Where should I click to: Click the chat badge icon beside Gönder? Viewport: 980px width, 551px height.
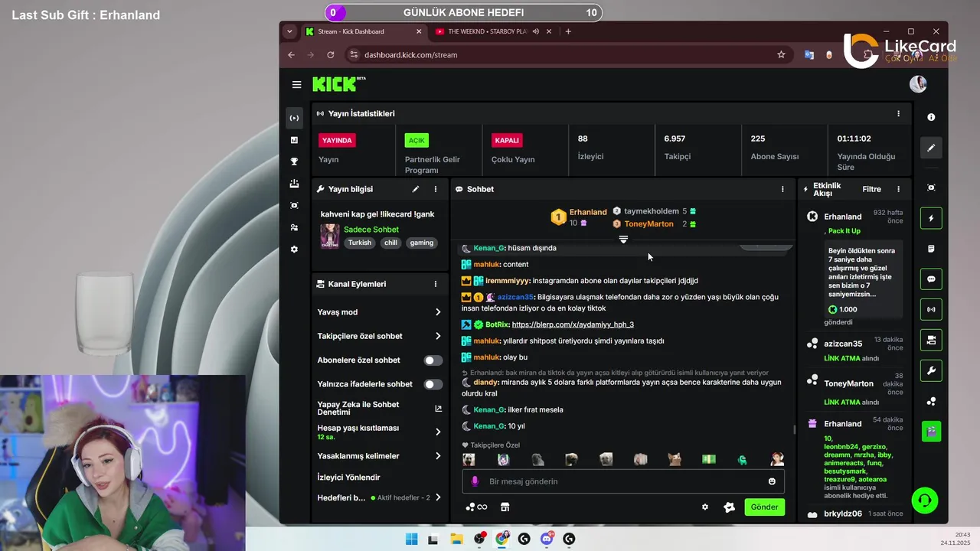729,507
